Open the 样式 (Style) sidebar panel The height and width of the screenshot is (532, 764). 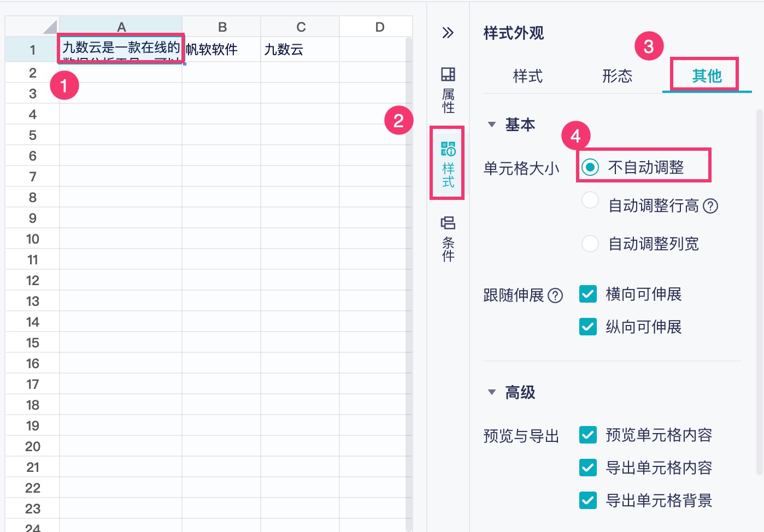448,164
